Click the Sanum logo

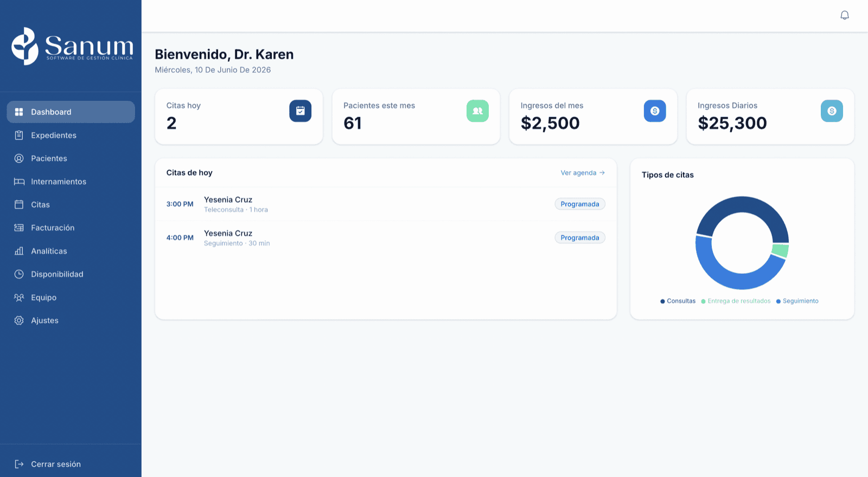pos(72,46)
